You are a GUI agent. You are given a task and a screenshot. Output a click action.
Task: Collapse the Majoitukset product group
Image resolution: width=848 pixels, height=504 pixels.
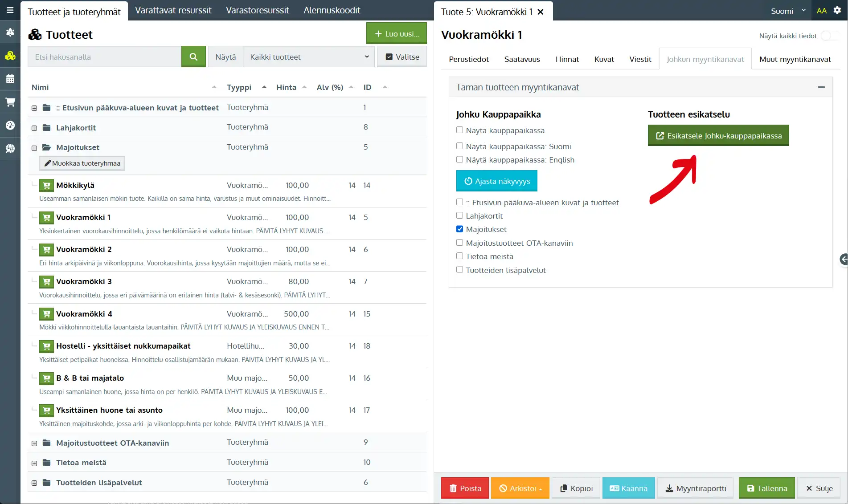[x=34, y=148]
